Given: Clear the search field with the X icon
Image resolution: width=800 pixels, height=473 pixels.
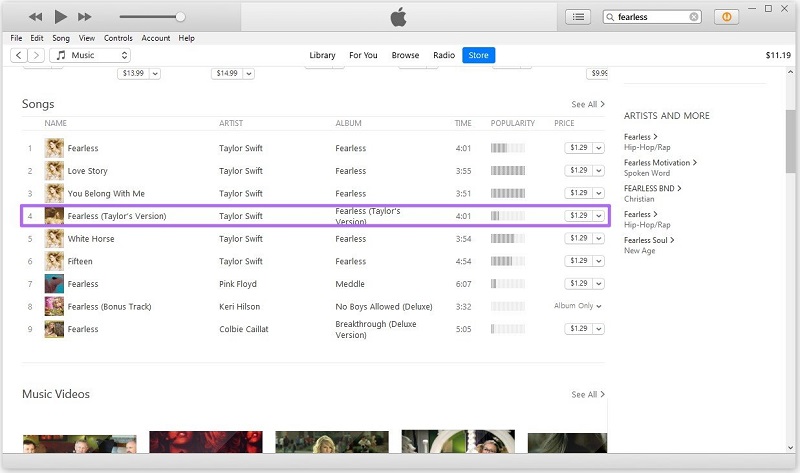Looking at the screenshot, I should (694, 17).
